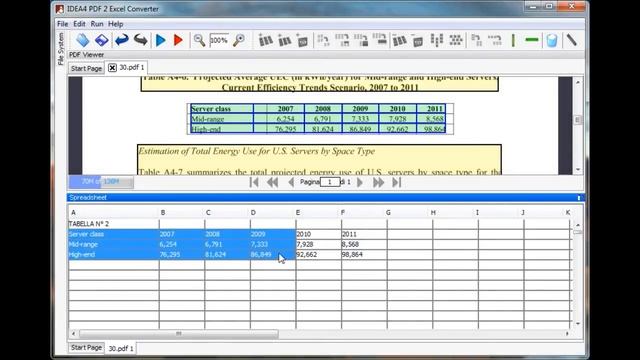The image size is (640, 360).
Task: Click PDF viewer scrollbar down arrow
Action: (x=578, y=169)
